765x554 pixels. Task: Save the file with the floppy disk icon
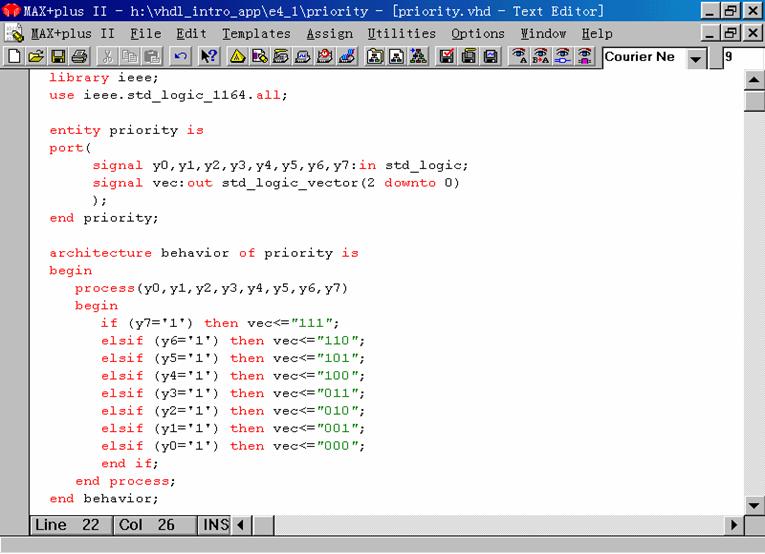click(x=58, y=57)
